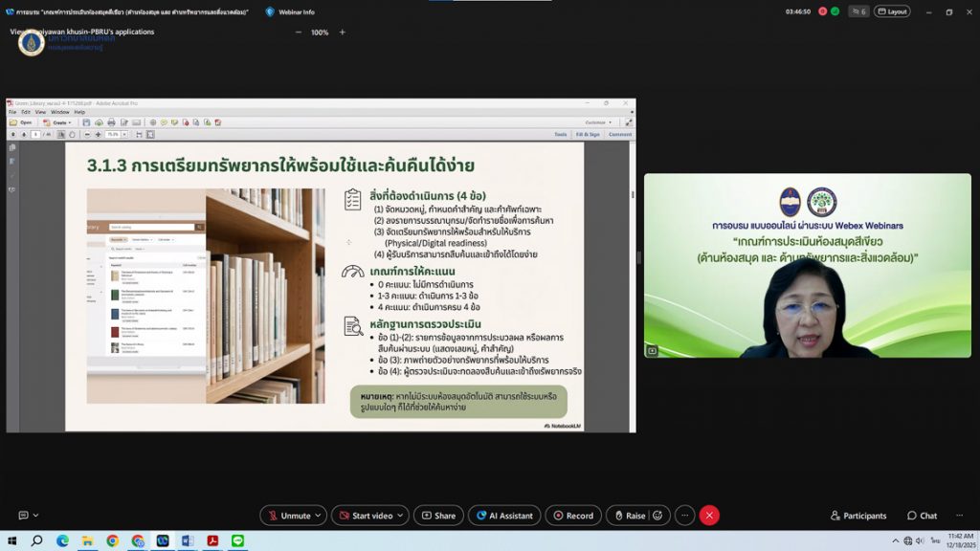Click Share to share content
This screenshot has width=980, height=551.
(x=438, y=516)
